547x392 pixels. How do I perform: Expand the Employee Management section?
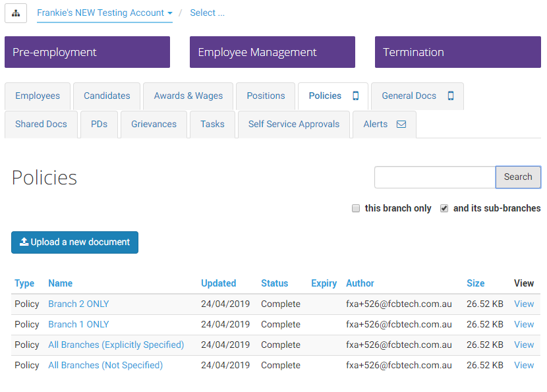(x=272, y=52)
